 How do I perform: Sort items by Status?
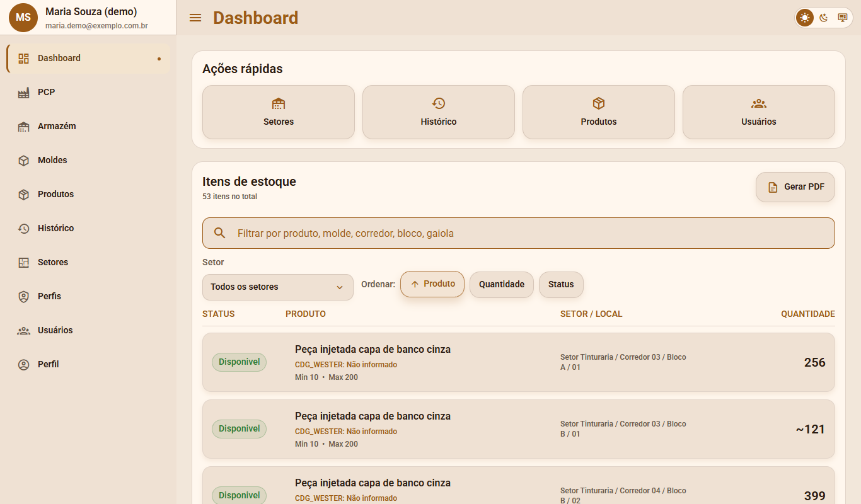coord(561,284)
